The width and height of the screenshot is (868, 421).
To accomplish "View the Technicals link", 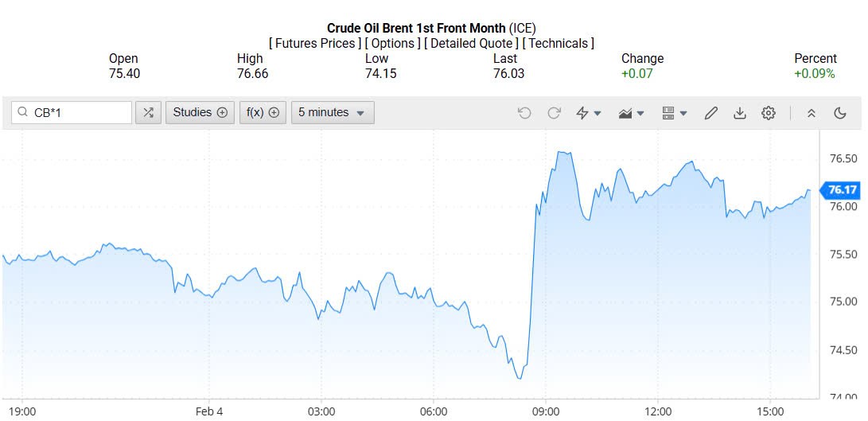I will coord(558,43).
